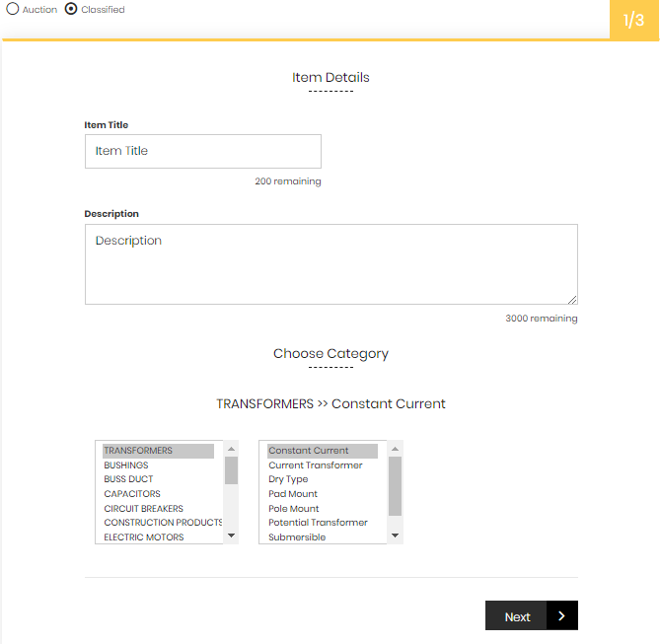The height and width of the screenshot is (644, 660).
Task: Select CIRCUIT BREAKERS category
Action: [158, 509]
